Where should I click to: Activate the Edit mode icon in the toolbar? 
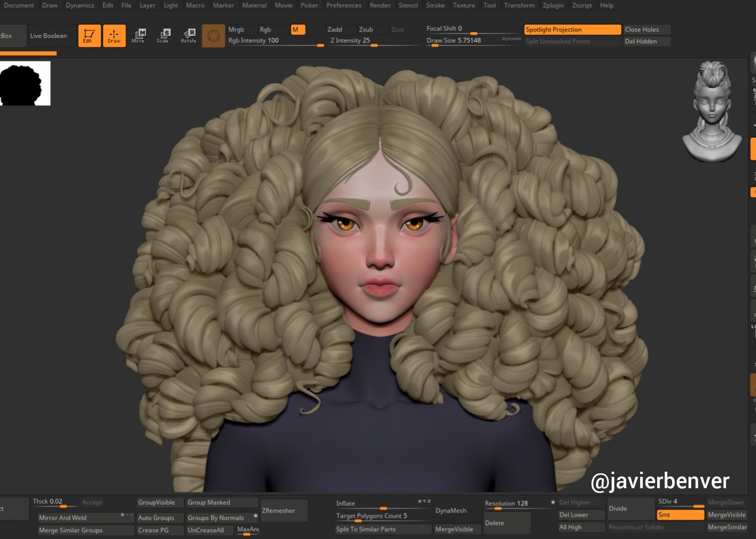click(89, 36)
